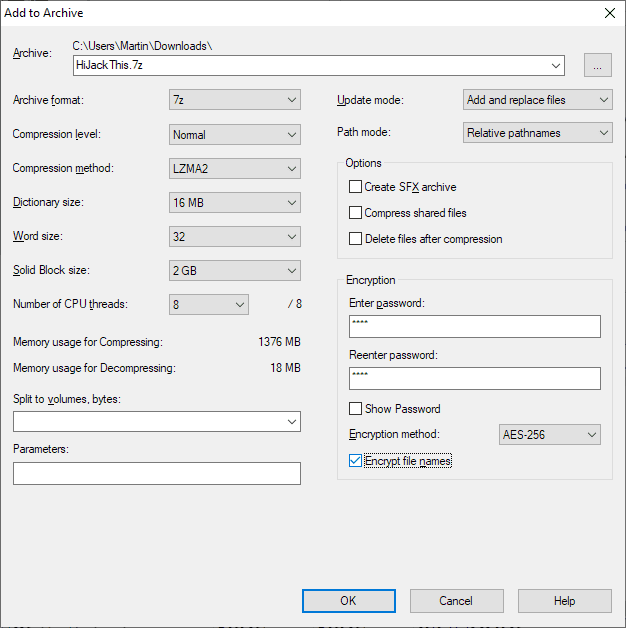Image resolution: width=626 pixels, height=628 pixels.
Task: Click the 18 MB decompressing memory value
Action: pyautogui.click(x=285, y=368)
